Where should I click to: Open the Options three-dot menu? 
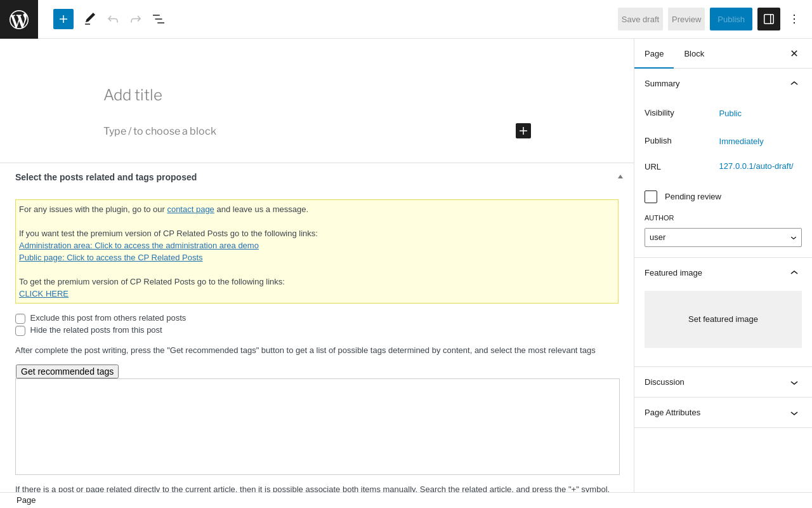794,19
